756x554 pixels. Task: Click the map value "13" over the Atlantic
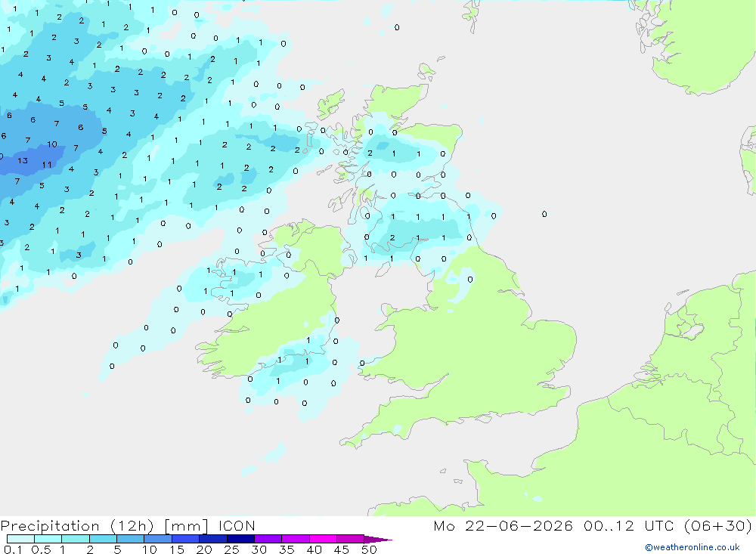click(x=23, y=160)
